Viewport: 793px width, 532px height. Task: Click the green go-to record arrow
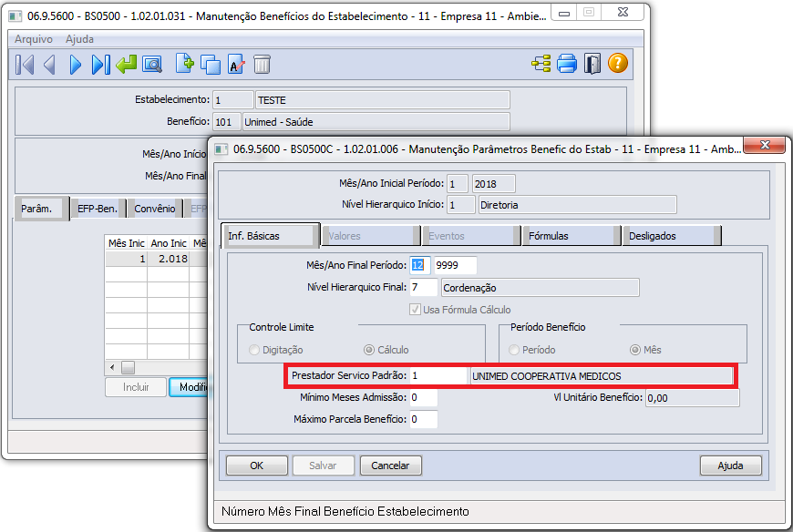tap(126, 65)
